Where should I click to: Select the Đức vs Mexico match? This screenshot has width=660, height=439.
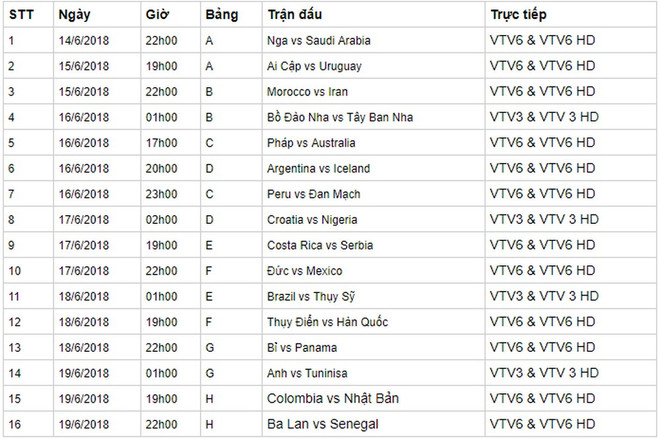point(305,271)
